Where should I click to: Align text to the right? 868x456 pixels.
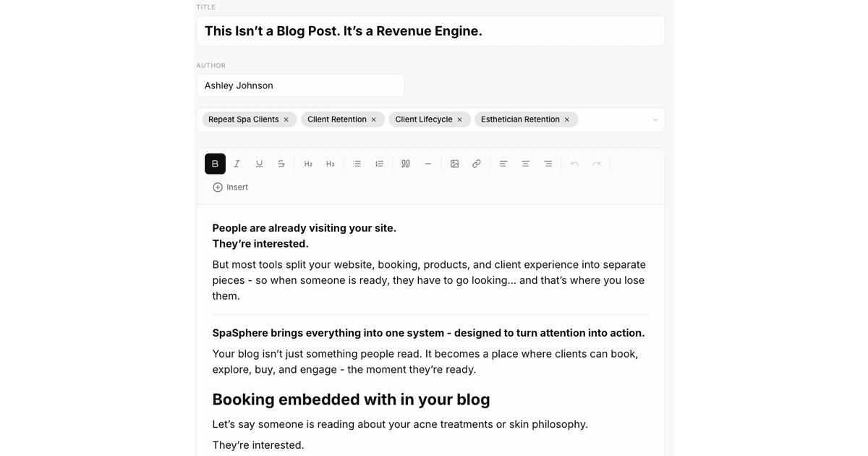coord(548,164)
